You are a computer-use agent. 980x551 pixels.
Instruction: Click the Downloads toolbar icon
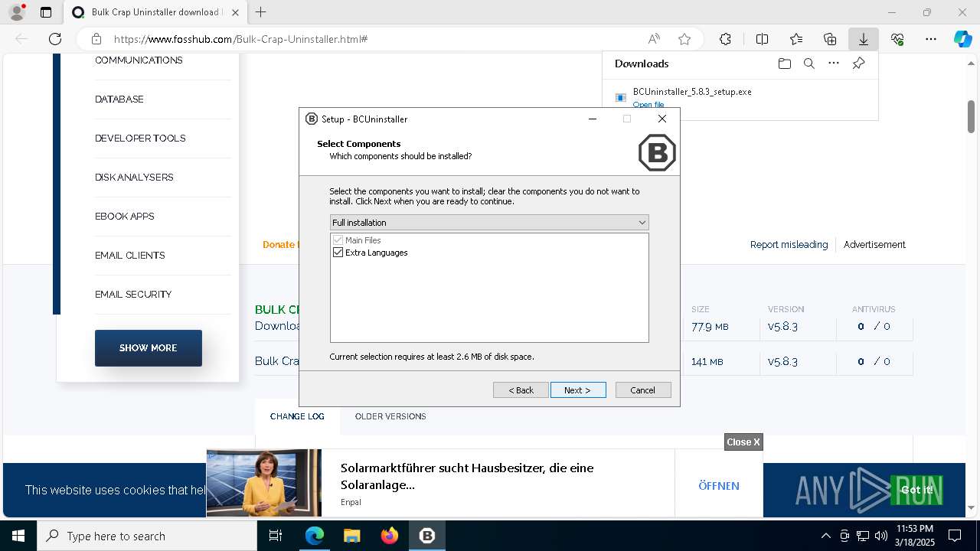[863, 39]
